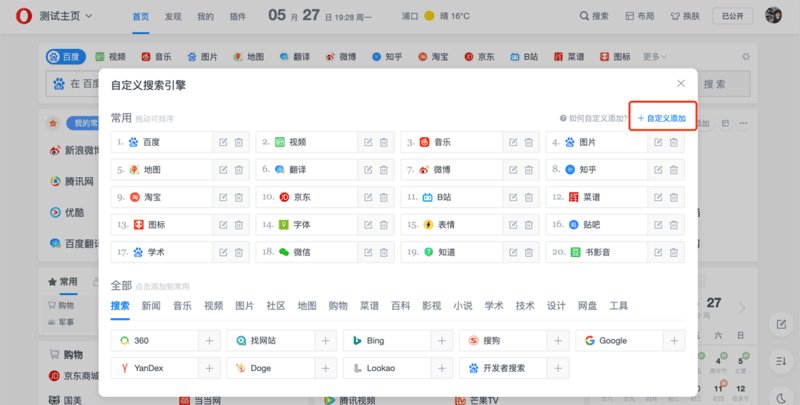The width and height of the screenshot is (800, 405).
Task: Delete the 表情 search engine entry
Action: [x=529, y=225]
